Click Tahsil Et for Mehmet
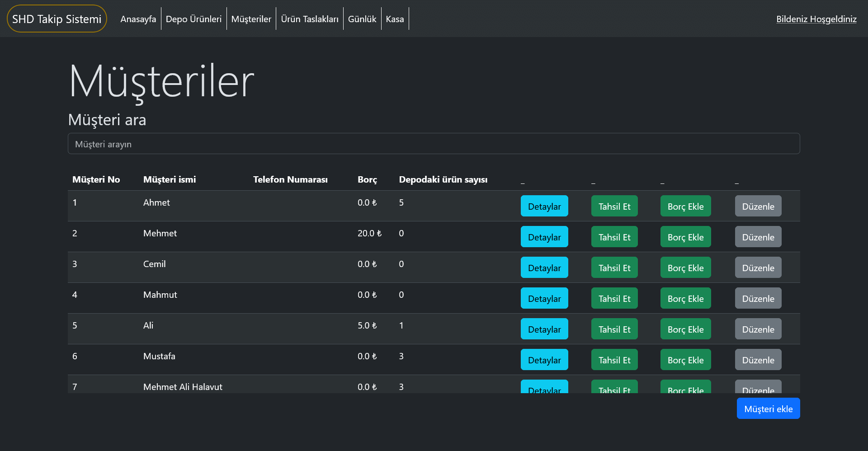Image resolution: width=868 pixels, height=451 pixels. [x=614, y=237]
